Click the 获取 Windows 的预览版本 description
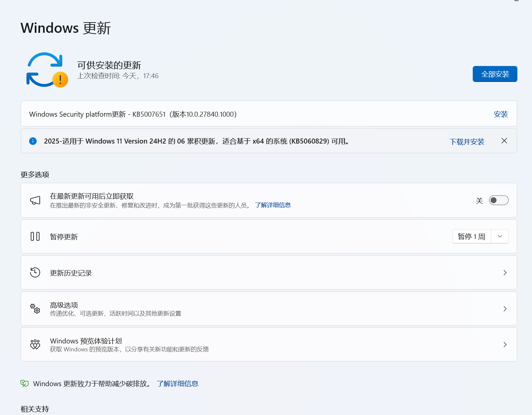Screen dimensions: 532x415 pos(129,349)
